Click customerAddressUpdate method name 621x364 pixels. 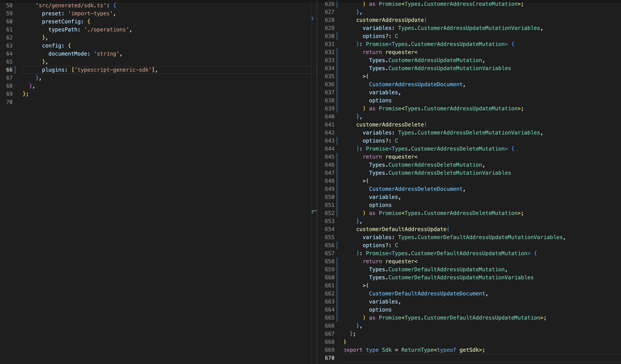[x=390, y=20]
